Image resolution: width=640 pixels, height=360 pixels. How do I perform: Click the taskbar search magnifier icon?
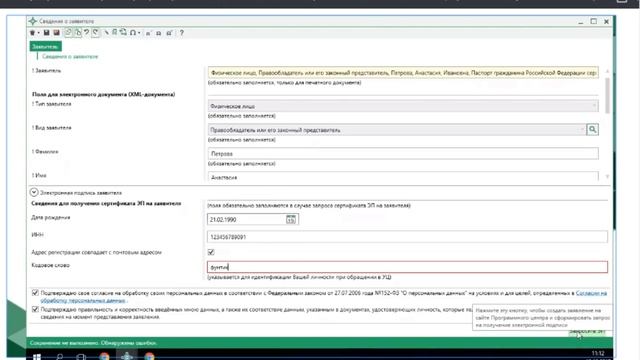pyautogui.click(x=60, y=356)
